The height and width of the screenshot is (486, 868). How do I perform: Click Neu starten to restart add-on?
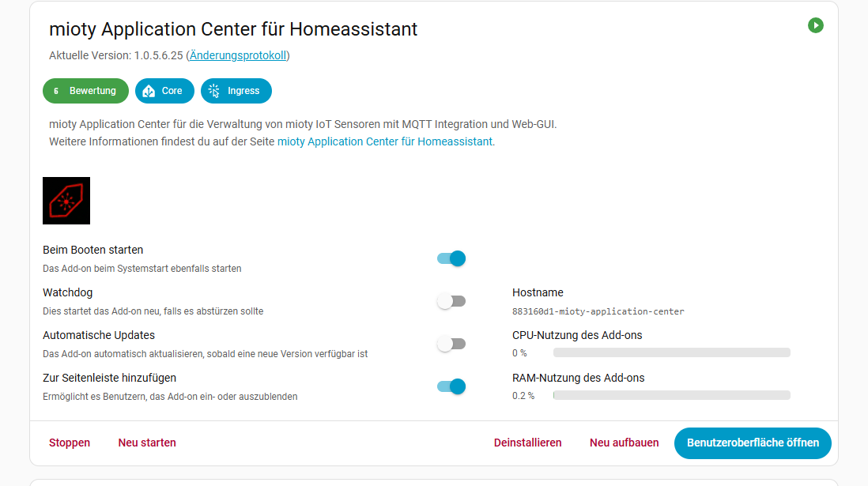[x=147, y=443]
